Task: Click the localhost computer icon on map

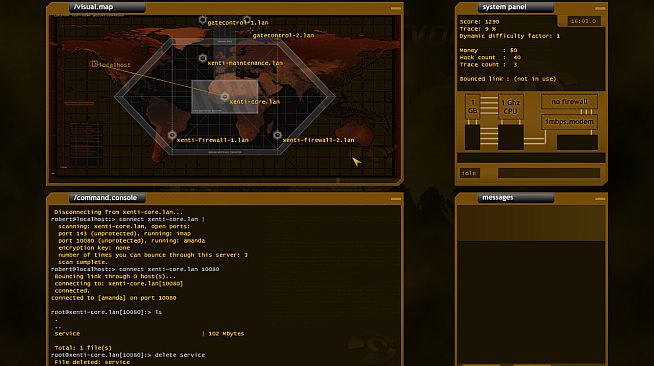Action: click(x=93, y=64)
